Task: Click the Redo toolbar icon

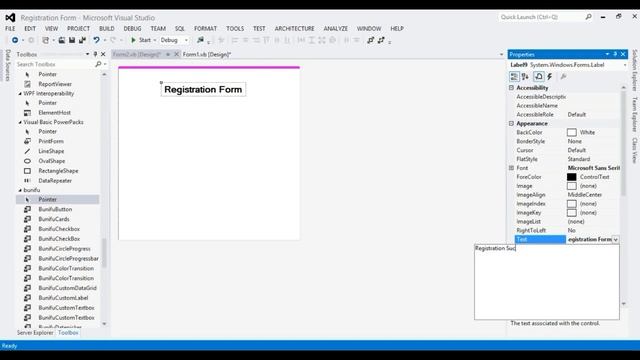Action: pyautogui.click(x=113, y=40)
